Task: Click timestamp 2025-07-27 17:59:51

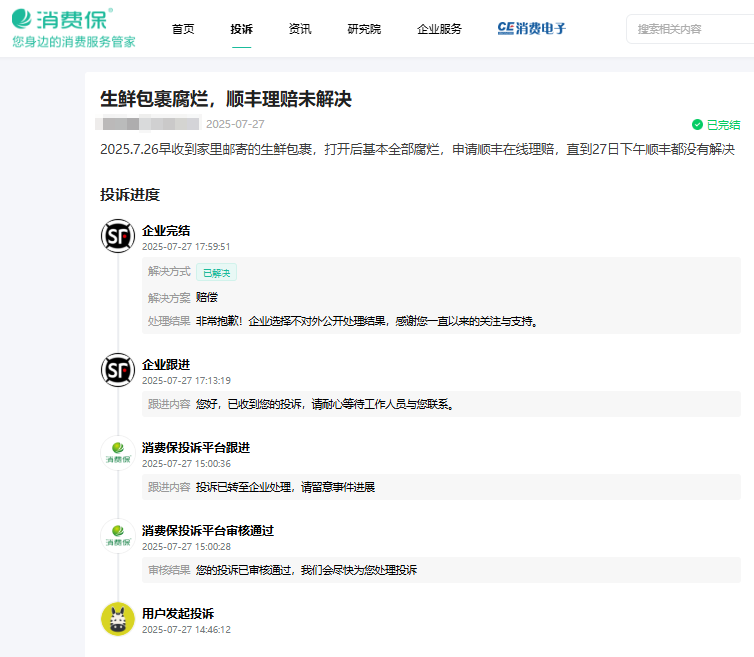Action: pos(186,247)
